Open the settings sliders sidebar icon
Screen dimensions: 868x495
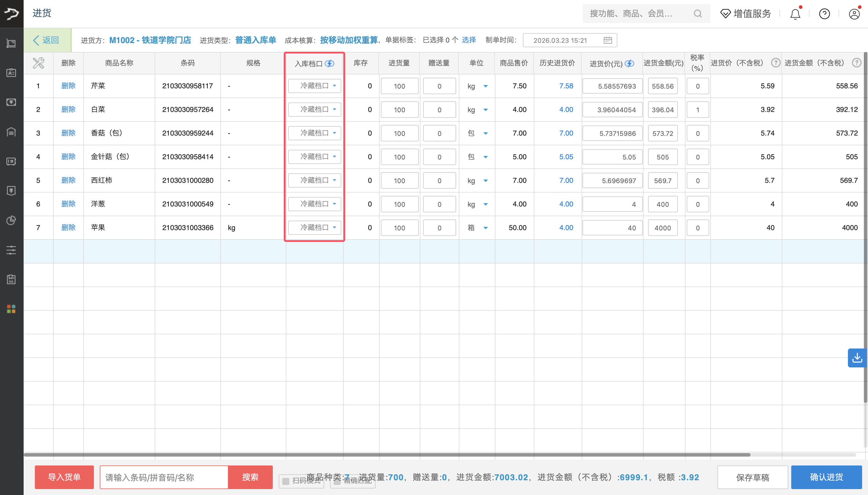tap(11, 250)
